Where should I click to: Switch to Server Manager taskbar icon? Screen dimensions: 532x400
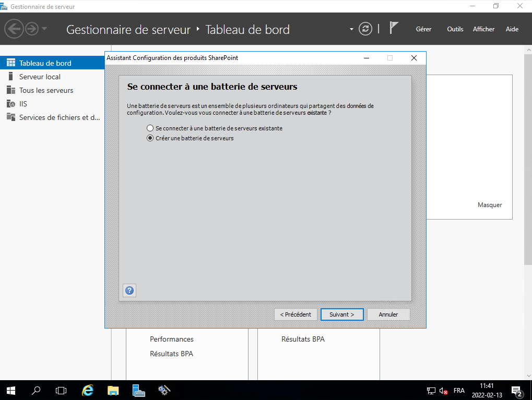tap(138, 391)
